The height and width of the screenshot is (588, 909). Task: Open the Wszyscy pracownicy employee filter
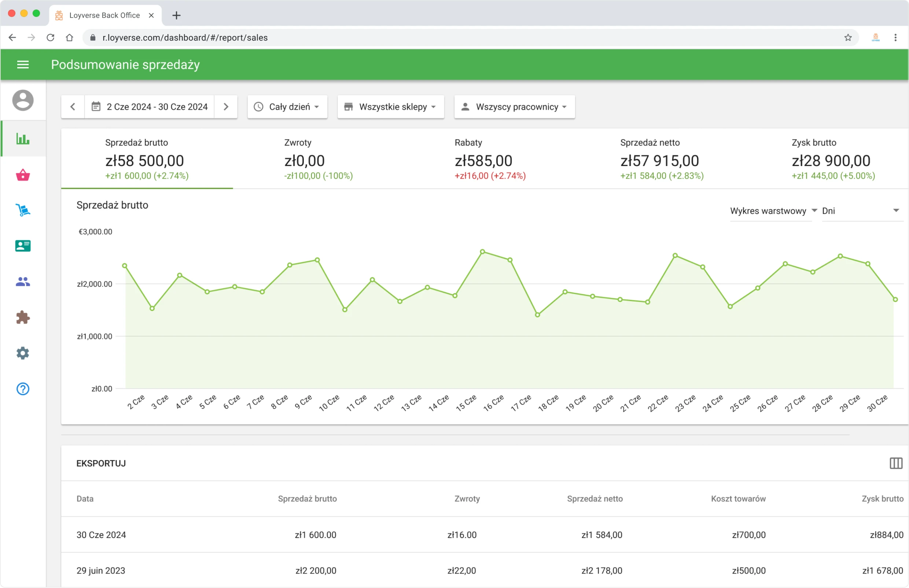(514, 107)
